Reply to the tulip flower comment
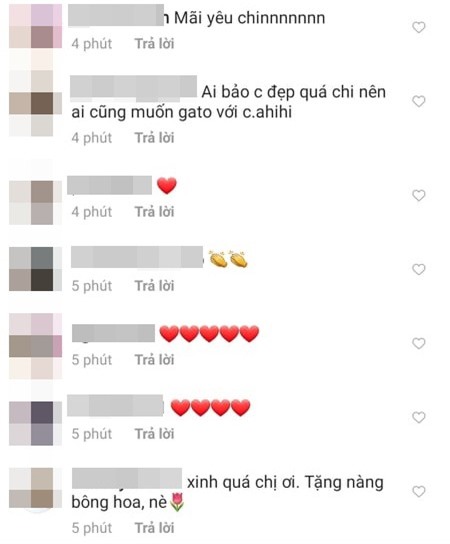 (154, 528)
